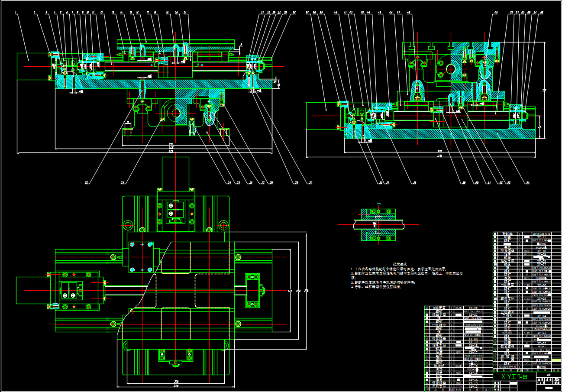
Task: Select the 46 vertical dimension in right view
Action: [x=539, y=127]
